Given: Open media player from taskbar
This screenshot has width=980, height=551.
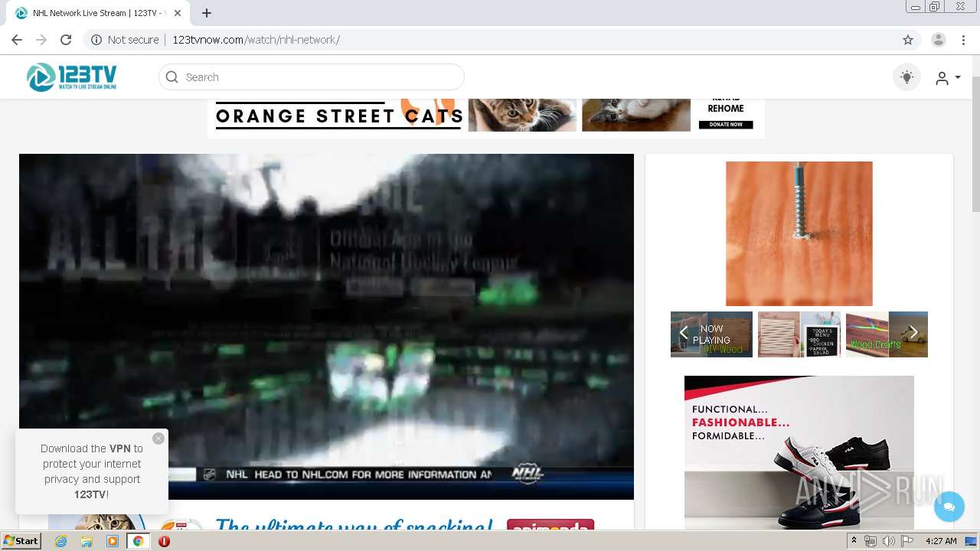Looking at the screenshot, I should 113,541.
